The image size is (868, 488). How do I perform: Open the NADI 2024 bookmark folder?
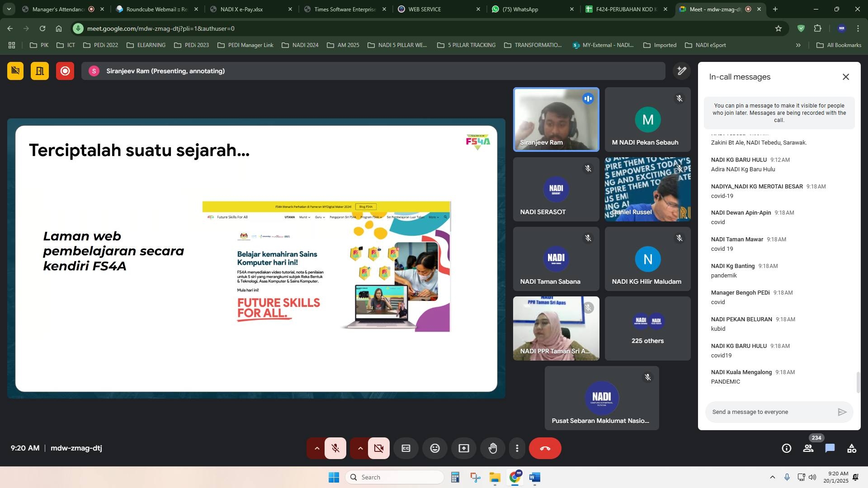(300, 45)
